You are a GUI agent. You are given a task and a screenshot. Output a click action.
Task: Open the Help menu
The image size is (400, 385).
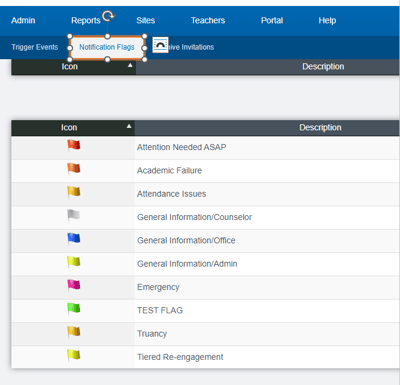(x=327, y=21)
